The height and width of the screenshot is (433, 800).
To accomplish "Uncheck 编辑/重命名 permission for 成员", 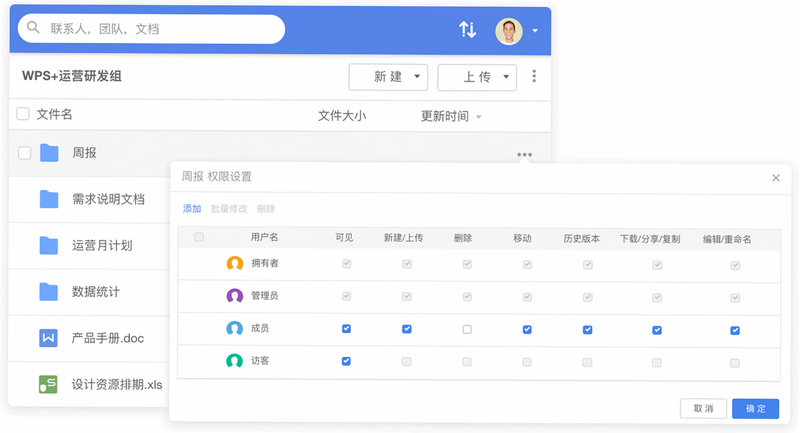I will click(735, 330).
